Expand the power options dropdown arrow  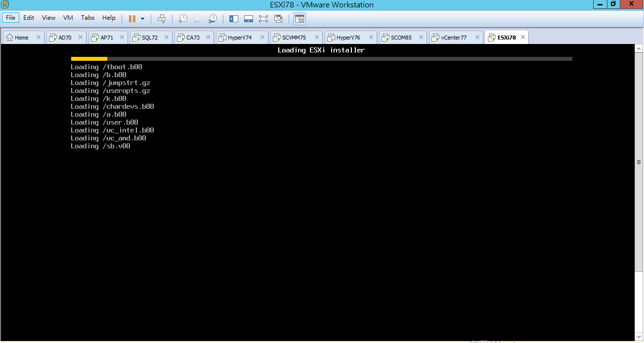pos(143,19)
